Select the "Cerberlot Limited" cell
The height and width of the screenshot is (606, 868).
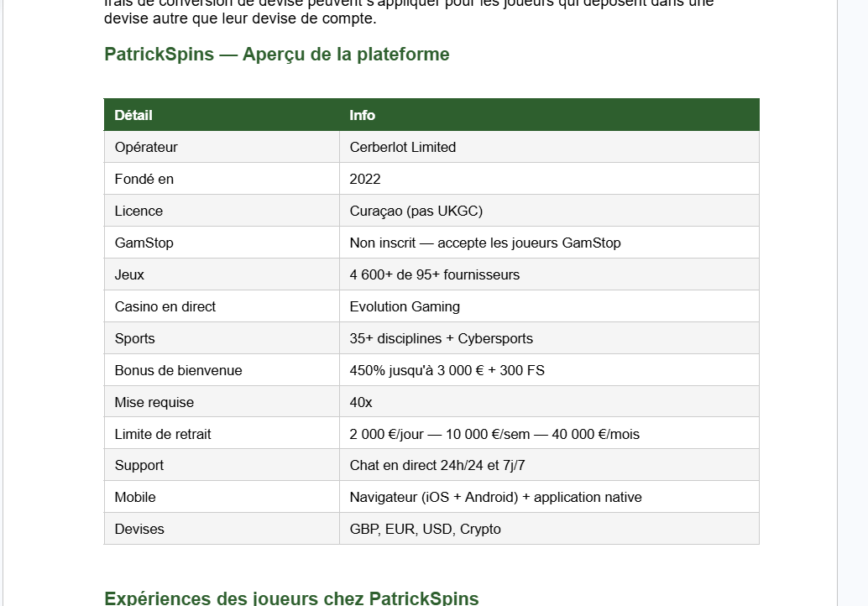click(x=549, y=147)
